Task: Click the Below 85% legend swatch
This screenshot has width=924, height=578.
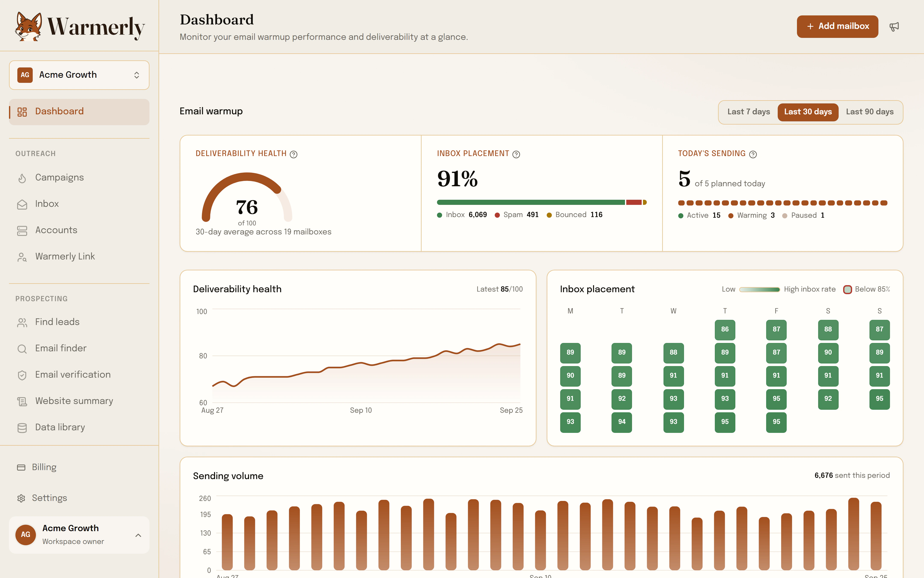Action: point(847,289)
